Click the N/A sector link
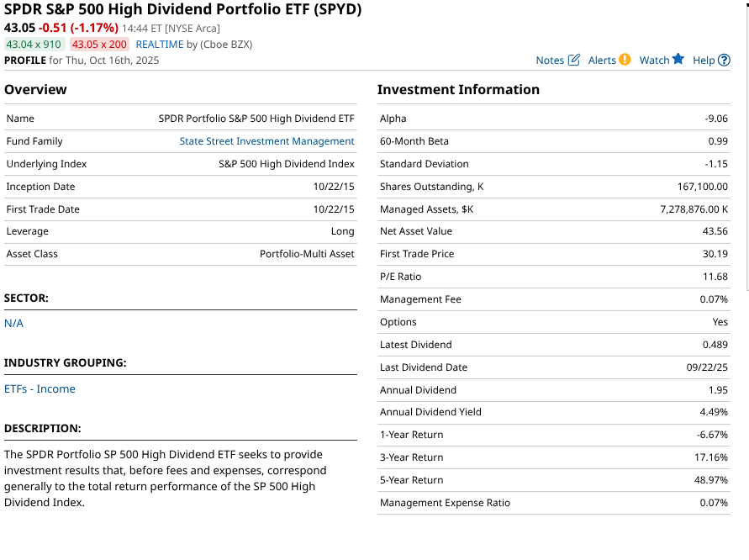The height and width of the screenshot is (560, 749). tap(13, 323)
